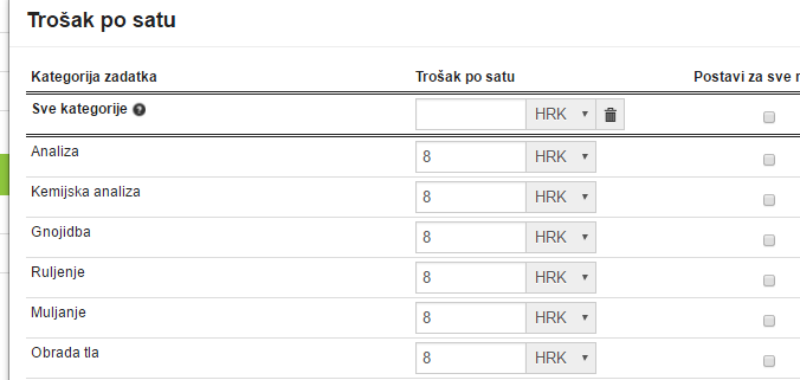Change currency for the Gnojidba row
800x380 pixels.
click(x=561, y=238)
